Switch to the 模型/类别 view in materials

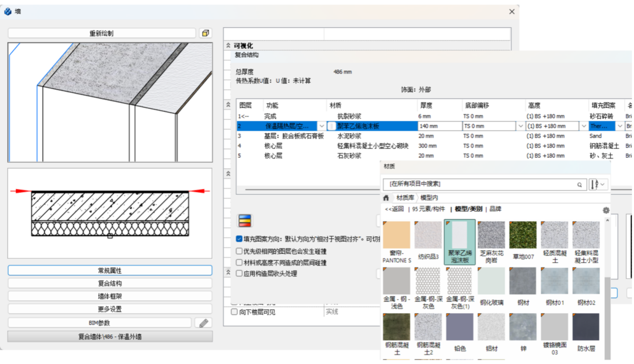(469, 209)
